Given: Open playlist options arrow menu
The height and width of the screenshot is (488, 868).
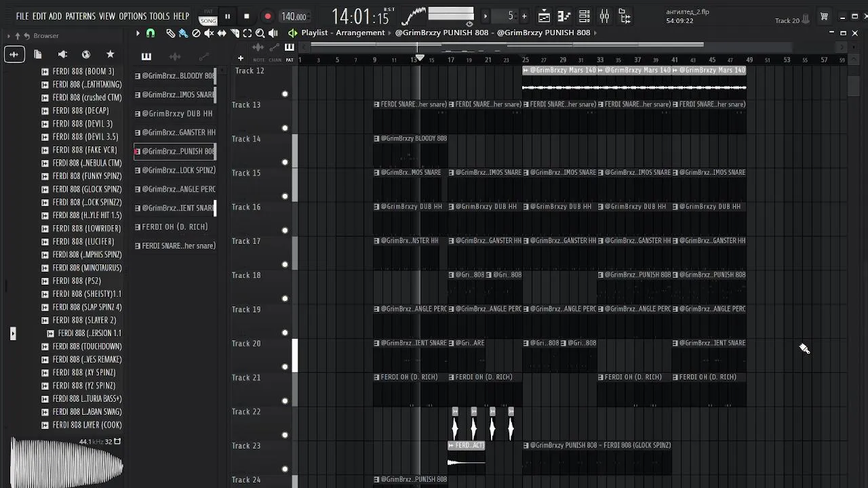Looking at the screenshot, I should (x=138, y=33).
